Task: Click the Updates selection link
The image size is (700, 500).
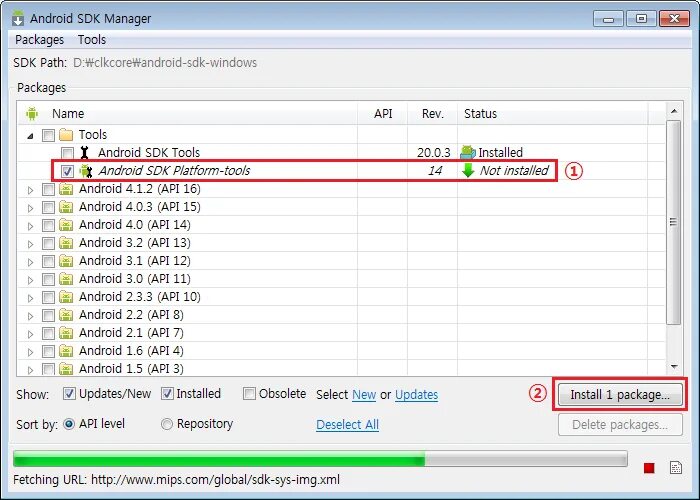Action: [x=417, y=395]
